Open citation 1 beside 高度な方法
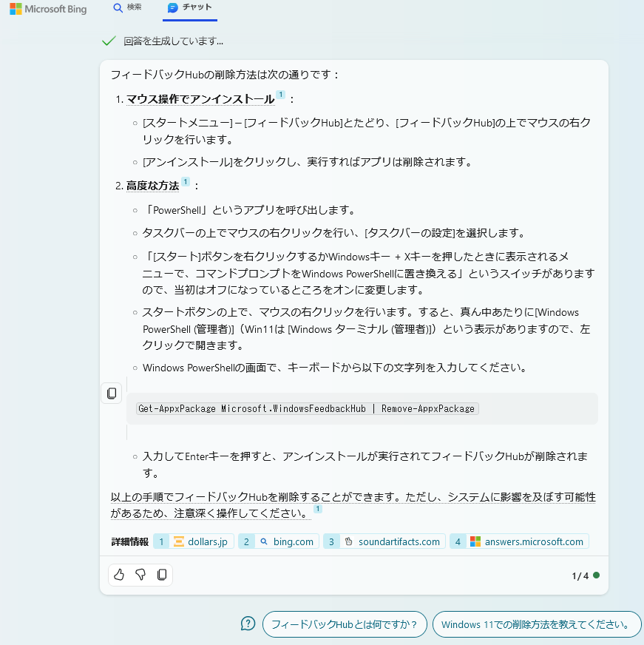Viewport: 644px width, 645px height. [186, 181]
